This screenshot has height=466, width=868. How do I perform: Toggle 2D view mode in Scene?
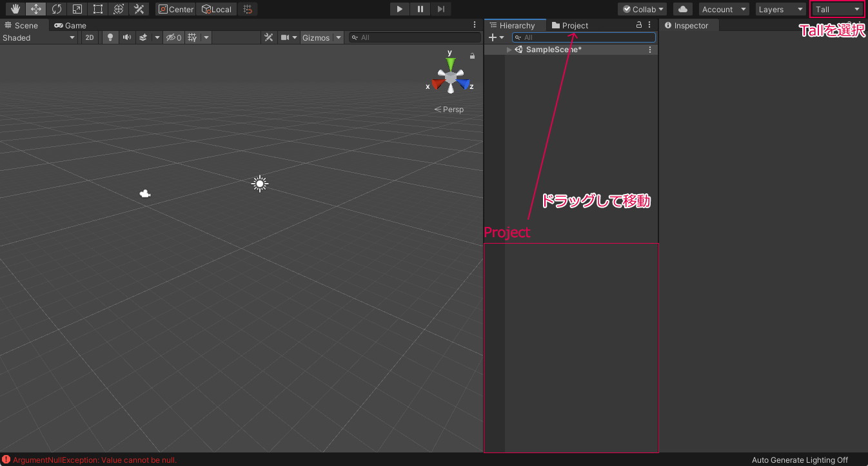point(90,37)
